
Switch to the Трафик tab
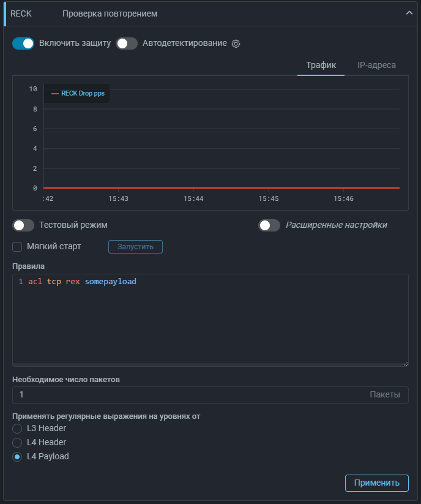(321, 65)
